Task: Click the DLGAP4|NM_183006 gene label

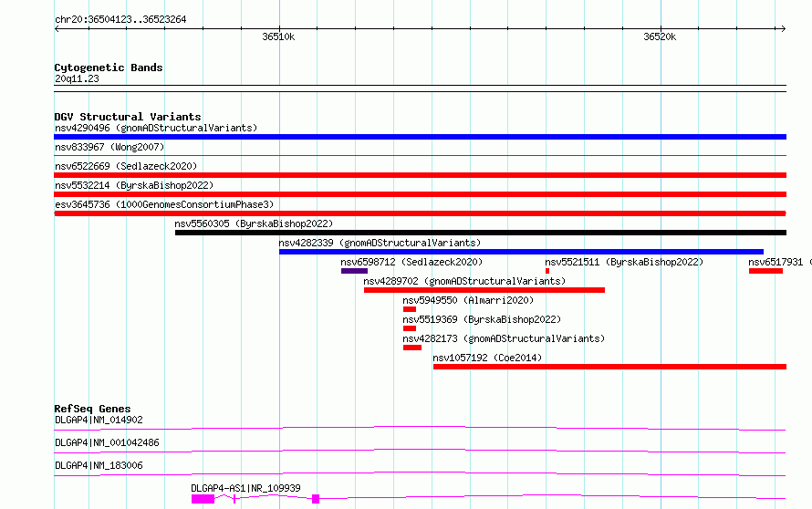Action: (99, 465)
